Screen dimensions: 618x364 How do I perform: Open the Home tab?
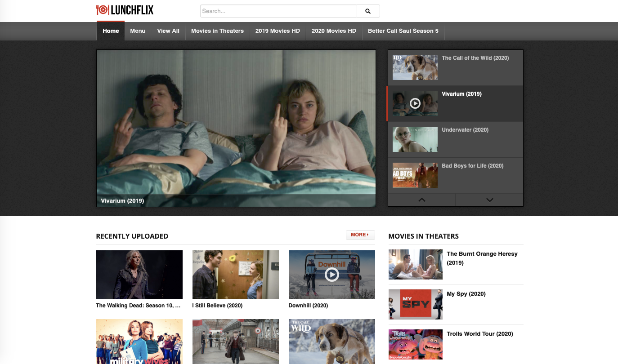(111, 31)
